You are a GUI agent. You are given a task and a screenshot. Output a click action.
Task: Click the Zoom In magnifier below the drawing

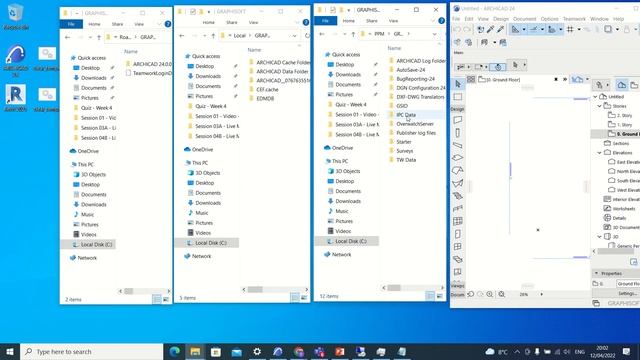click(x=490, y=294)
